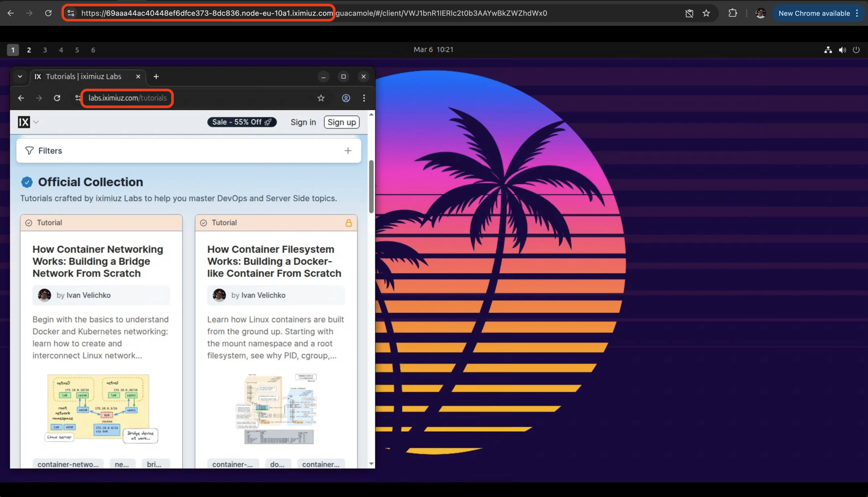Screen dimensions: 868x497
Task: Switch to workspace 4 in top bar
Action: tap(61, 50)
